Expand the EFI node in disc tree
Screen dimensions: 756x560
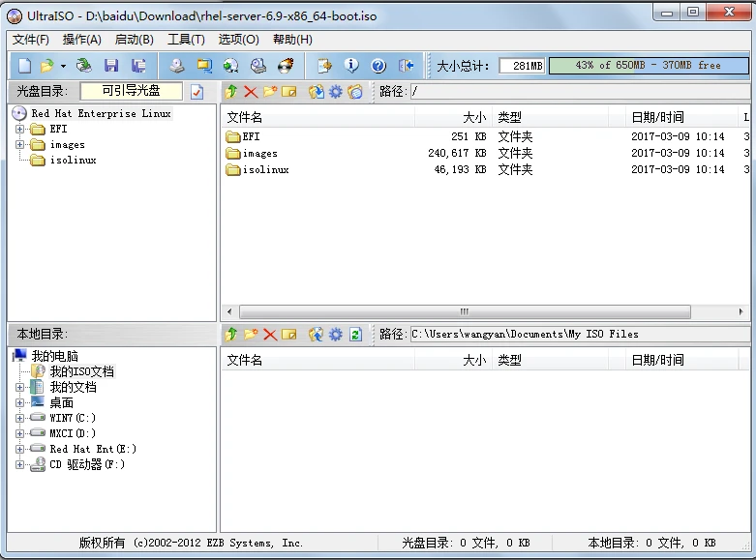[19, 130]
